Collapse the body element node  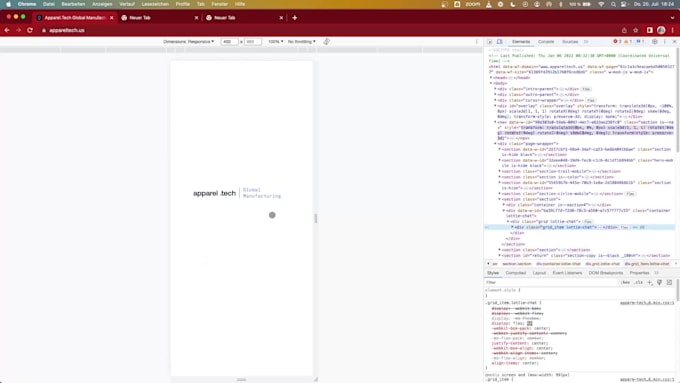click(x=491, y=83)
